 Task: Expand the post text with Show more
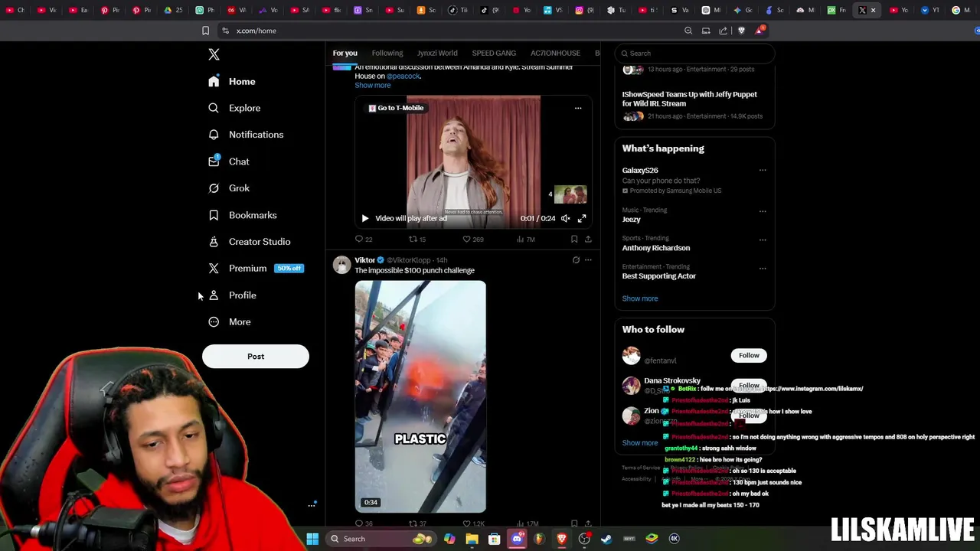click(x=372, y=85)
